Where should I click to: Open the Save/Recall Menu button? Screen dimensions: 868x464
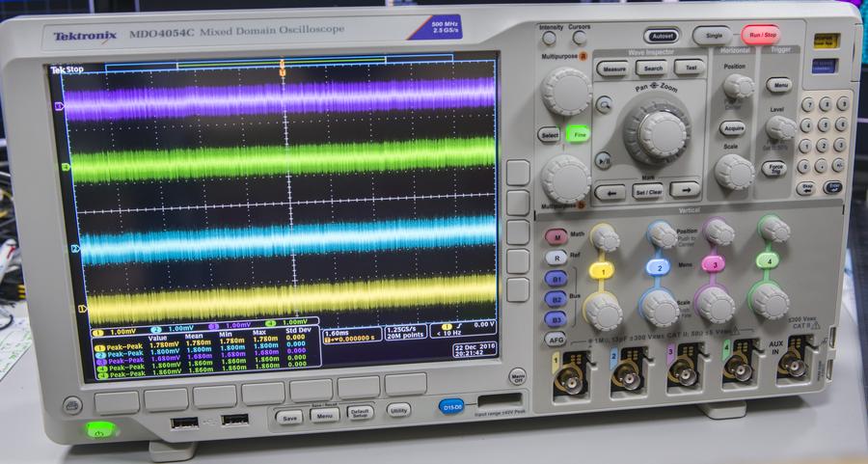(x=324, y=415)
